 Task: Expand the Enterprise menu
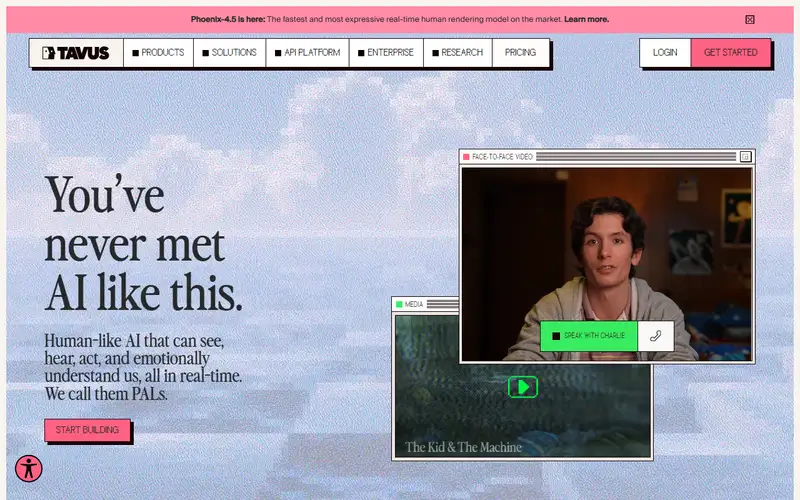(x=386, y=53)
